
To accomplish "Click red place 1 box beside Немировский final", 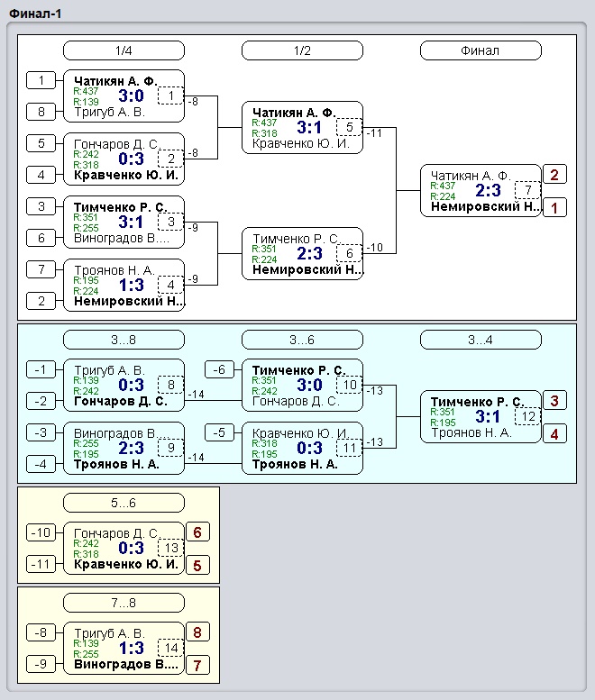I will [x=554, y=207].
